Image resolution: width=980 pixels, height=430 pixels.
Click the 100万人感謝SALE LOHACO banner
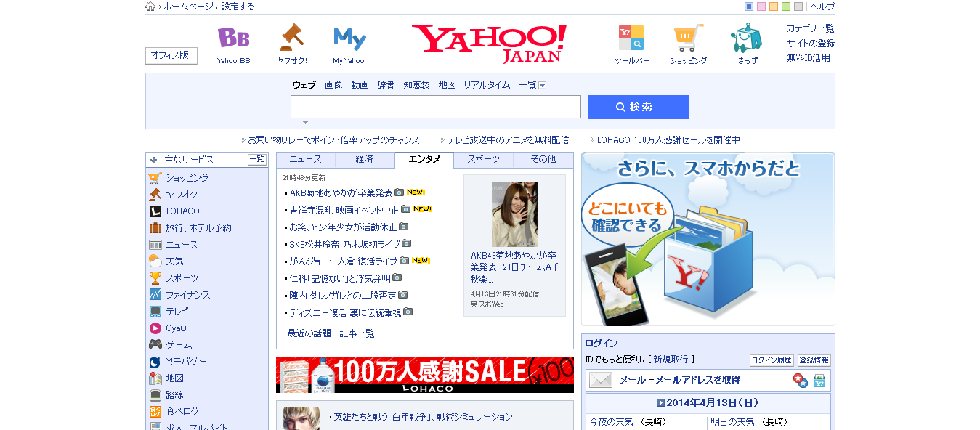425,375
